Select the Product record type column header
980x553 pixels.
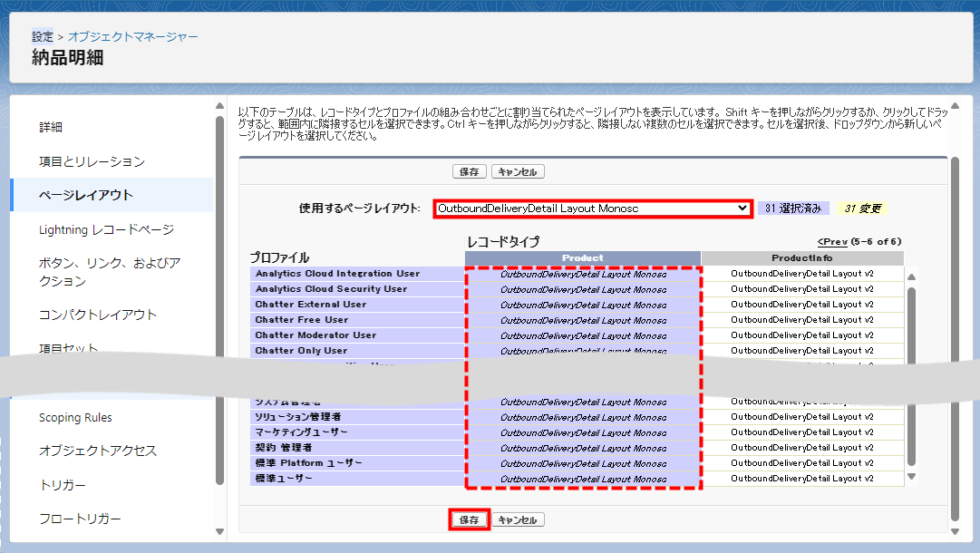[582, 258]
